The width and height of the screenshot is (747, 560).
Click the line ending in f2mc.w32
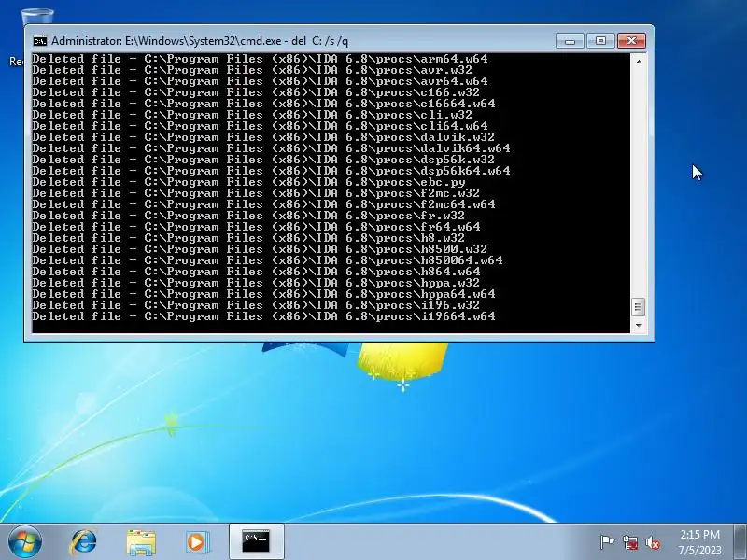point(256,193)
